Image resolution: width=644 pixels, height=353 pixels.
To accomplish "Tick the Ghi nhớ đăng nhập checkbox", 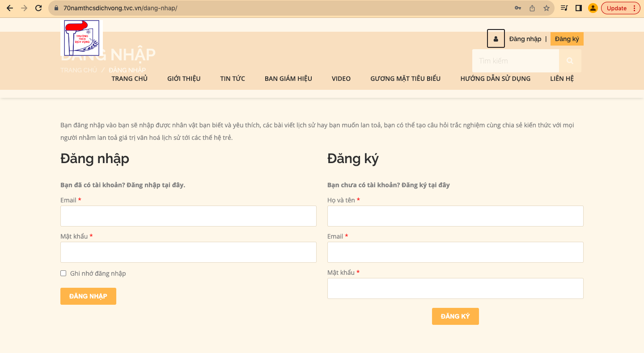I will click(x=64, y=273).
